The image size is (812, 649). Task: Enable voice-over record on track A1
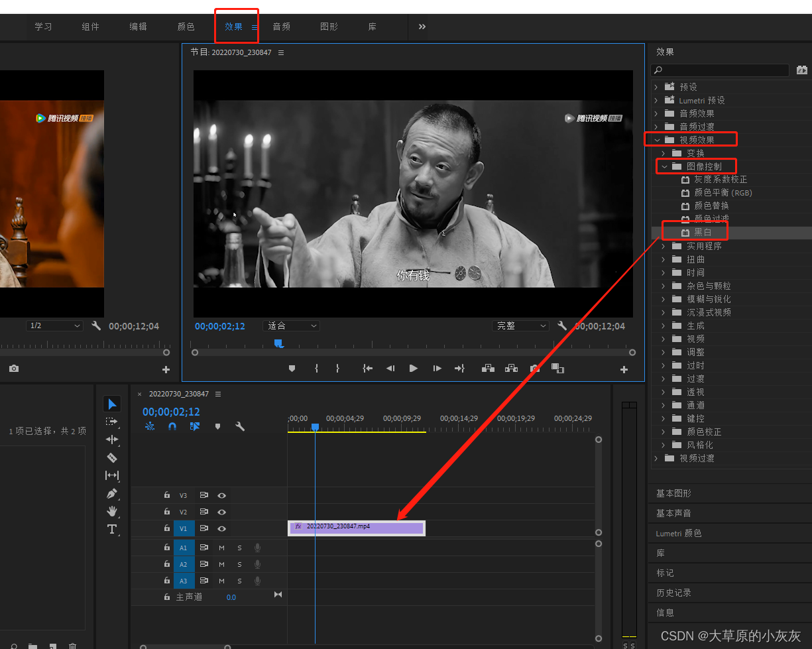tap(257, 548)
